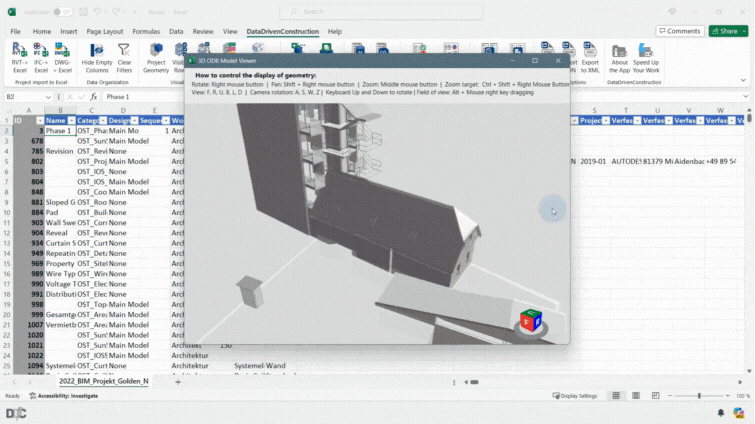Click the Undo icon in title bar

[98, 12]
